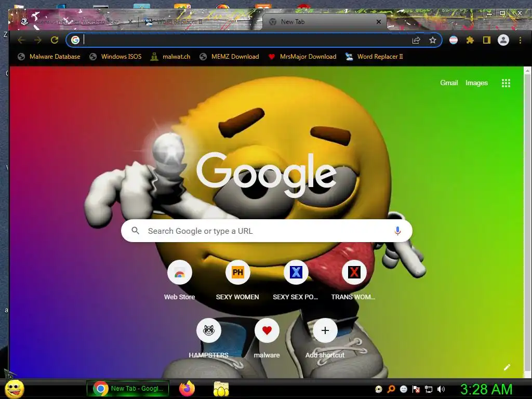Click the orange magnifier tray icon

pos(391,389)
